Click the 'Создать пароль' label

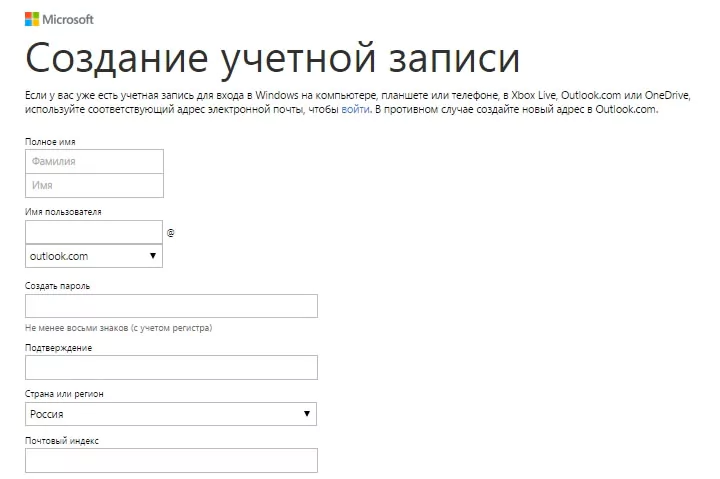pos(57,286)
